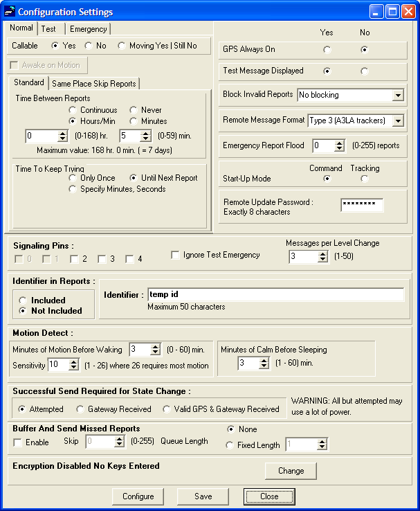This screenshot has width=420, height=511.
Task: Click the hours value input field
Action: (42, 136)
